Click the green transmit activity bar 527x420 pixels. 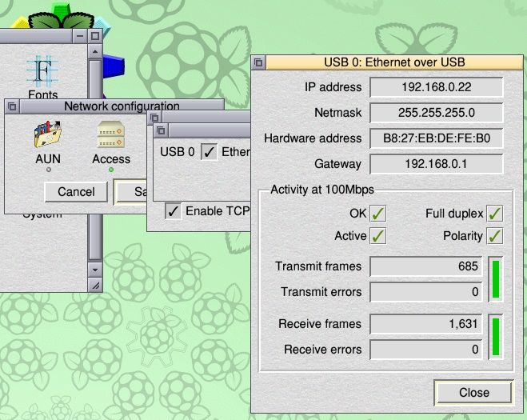(496, 279)
